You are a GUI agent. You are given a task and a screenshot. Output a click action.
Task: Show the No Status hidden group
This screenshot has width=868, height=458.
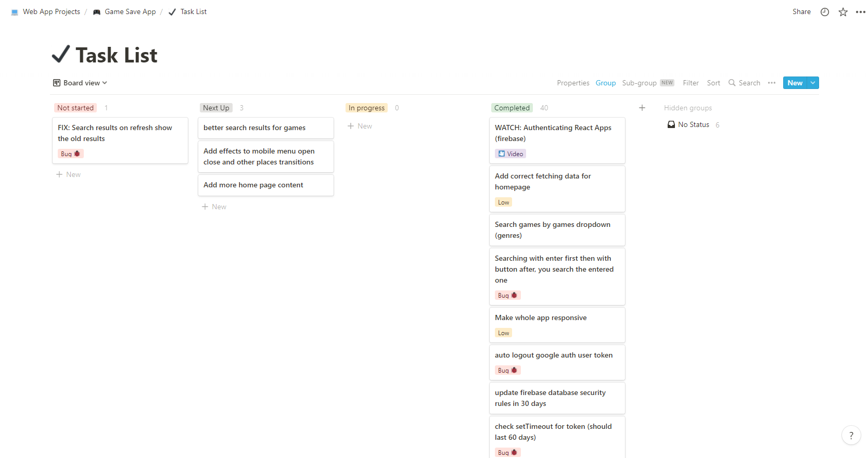point(694,124)
